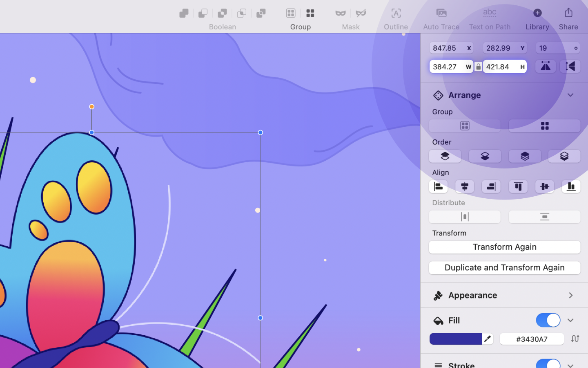Click the toolbar Unmask icon
Screen dimensions: 588x368
(x=361, y=13)
